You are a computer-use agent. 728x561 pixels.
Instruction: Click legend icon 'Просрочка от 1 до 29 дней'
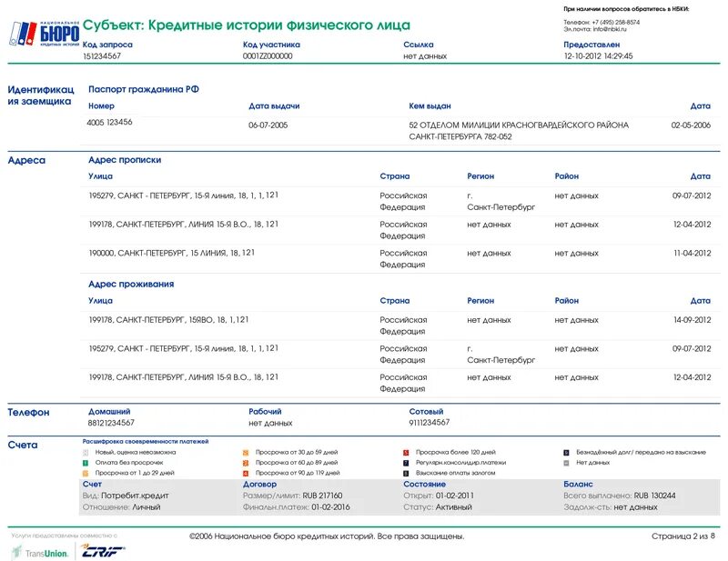[x=86, y=474]
